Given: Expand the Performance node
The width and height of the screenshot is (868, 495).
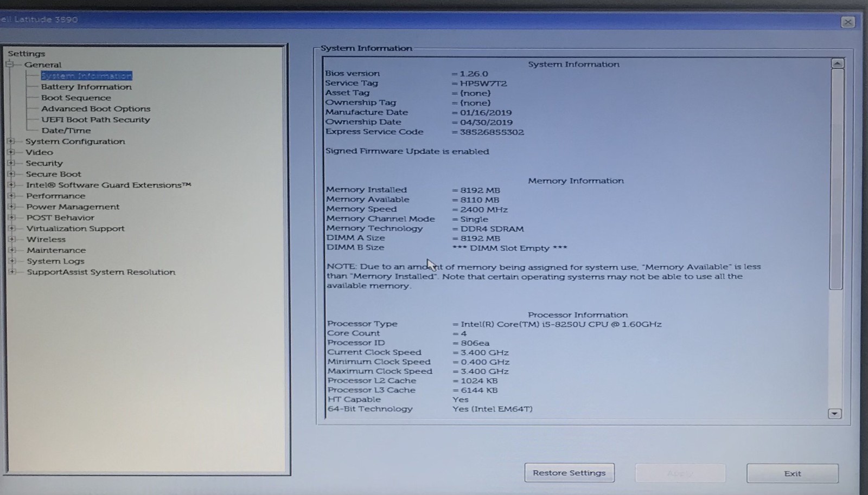Looking at the screenshot, I should click(x=11, y=196).
